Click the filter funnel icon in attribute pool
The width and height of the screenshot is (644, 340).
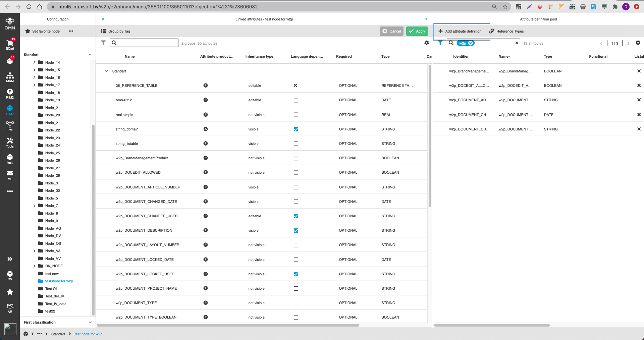coord(440,43)
